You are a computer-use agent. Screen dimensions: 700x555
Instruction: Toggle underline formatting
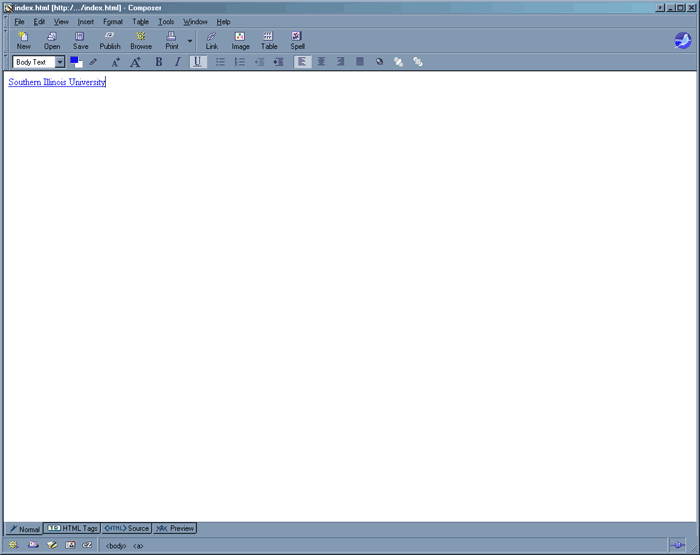pos(198,62)
